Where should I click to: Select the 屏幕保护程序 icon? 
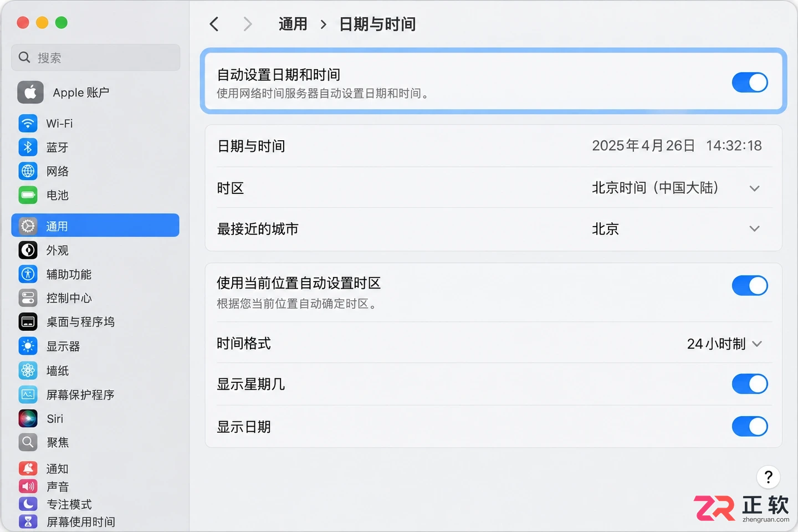28,394
